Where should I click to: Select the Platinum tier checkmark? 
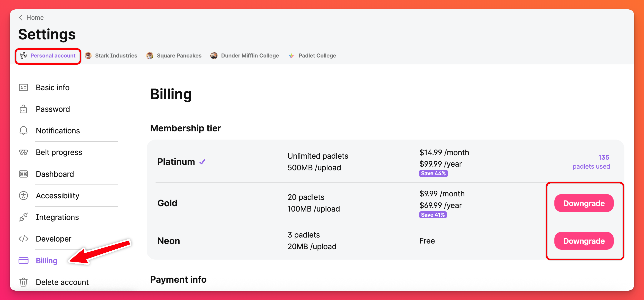(x=202, y=162)
